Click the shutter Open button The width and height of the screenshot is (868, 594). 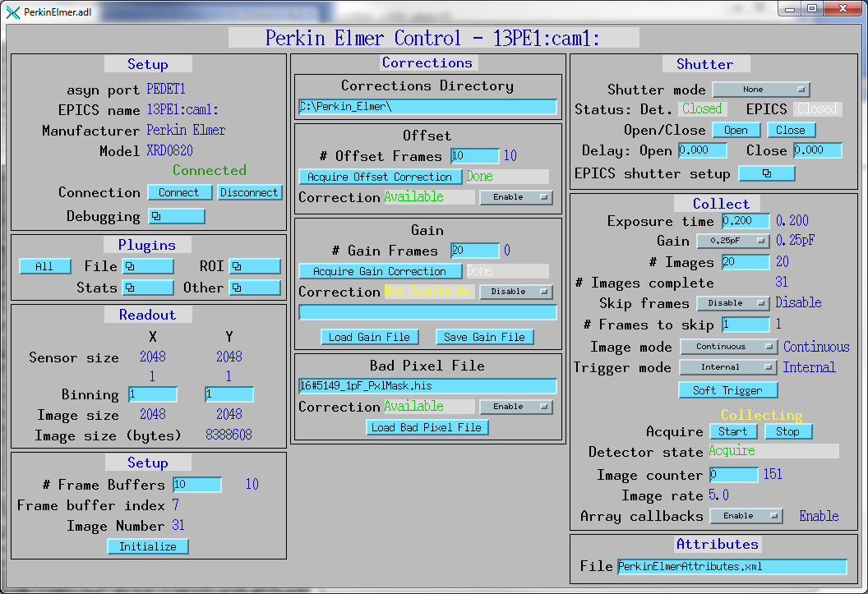tap(736, 131)
